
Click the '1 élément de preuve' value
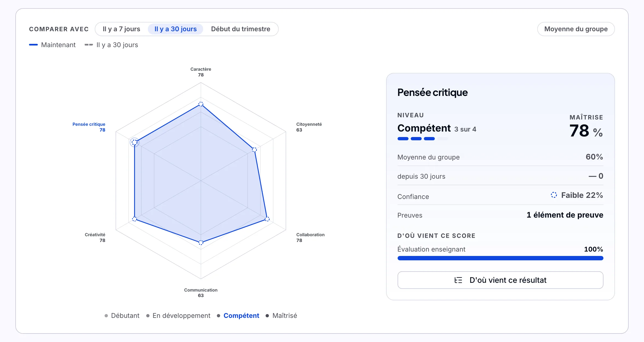(x=565, y=215)
